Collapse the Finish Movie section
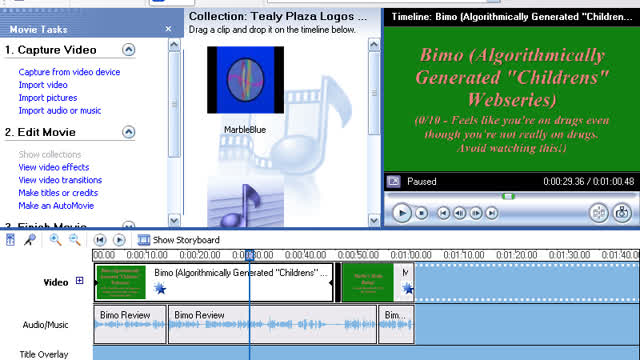The height and width of the screenshot is (360, 640). click(x=129, y=224)
